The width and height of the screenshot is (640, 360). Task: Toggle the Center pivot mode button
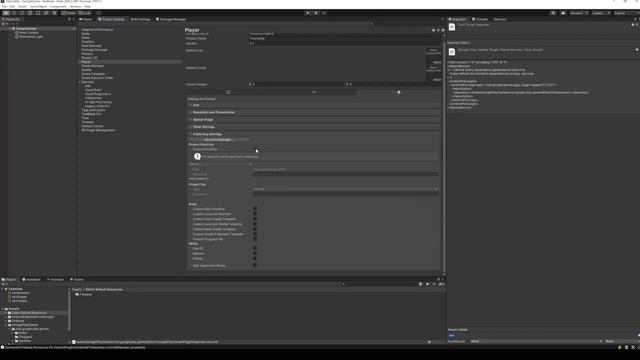tap(69, 13)
